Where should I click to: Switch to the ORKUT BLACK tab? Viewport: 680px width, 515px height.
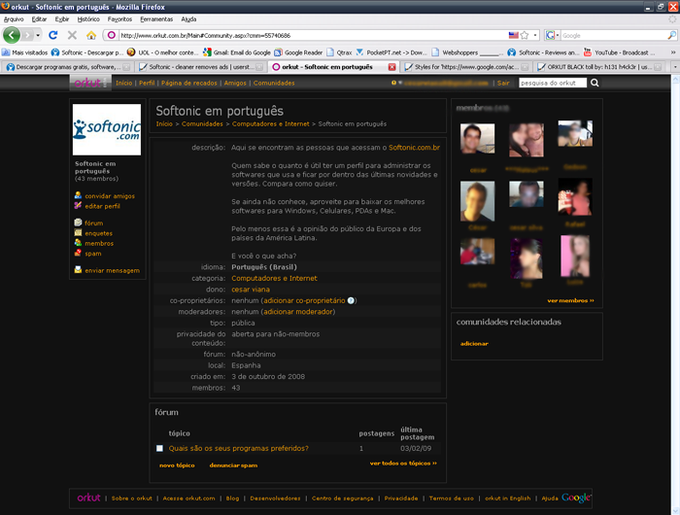(x=598, y=67)
